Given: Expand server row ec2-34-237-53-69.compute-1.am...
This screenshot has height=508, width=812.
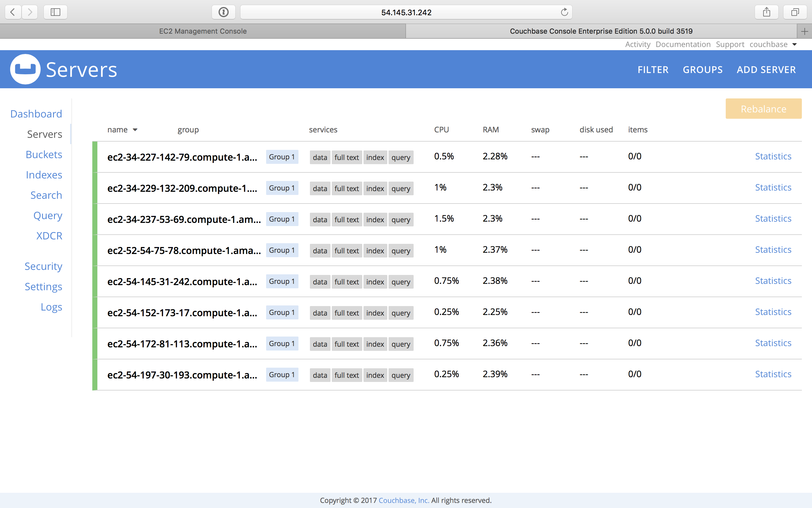Looking at the screenshot, I should [x=447, y=219].
